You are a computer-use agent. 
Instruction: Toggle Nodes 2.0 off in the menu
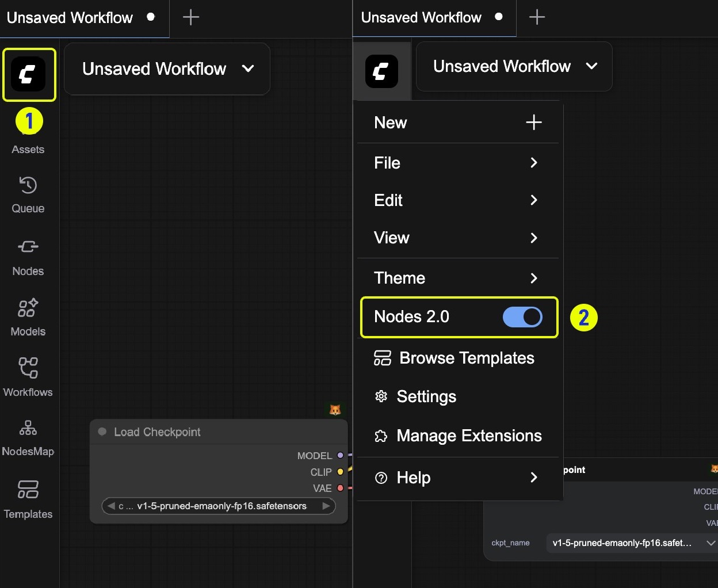point(522,317)
